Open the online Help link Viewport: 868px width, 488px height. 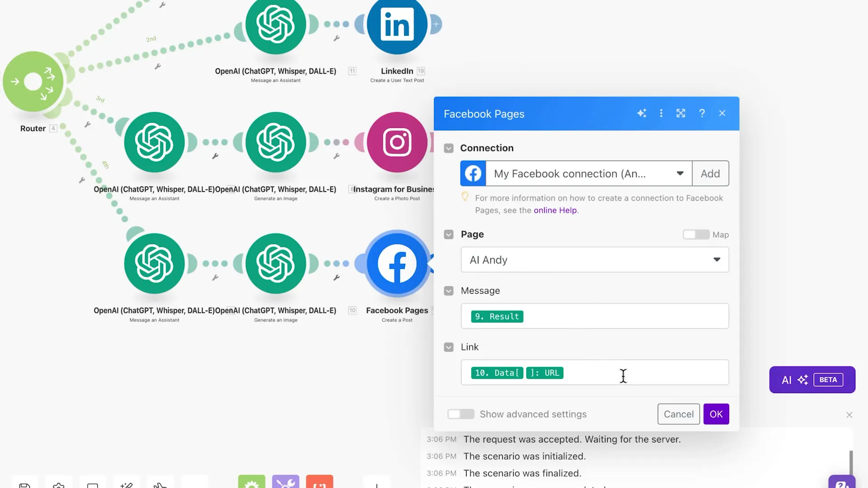click(x=555, y=210)
